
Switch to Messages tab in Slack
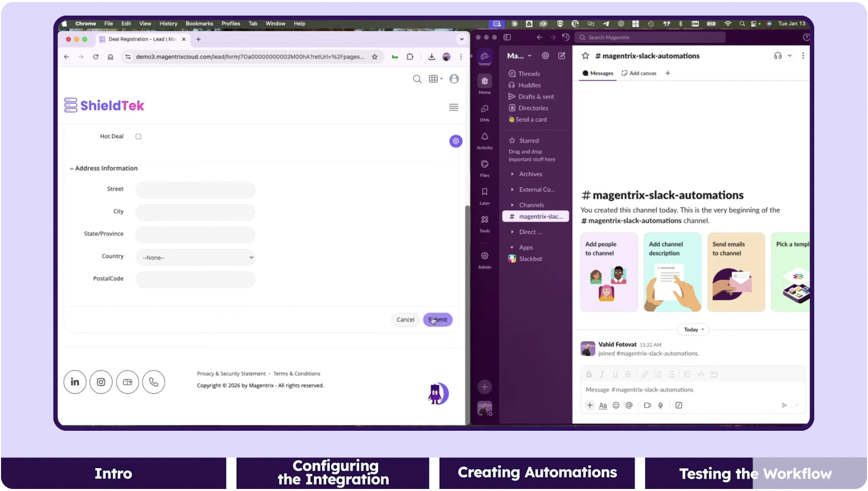tap(598, 73)
